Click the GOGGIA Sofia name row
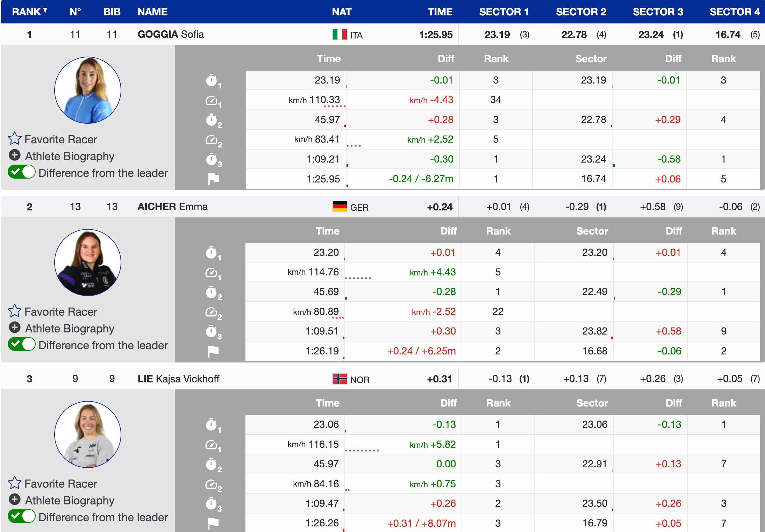This screenshot has width=765, height=532. click(x=171, y=34)
